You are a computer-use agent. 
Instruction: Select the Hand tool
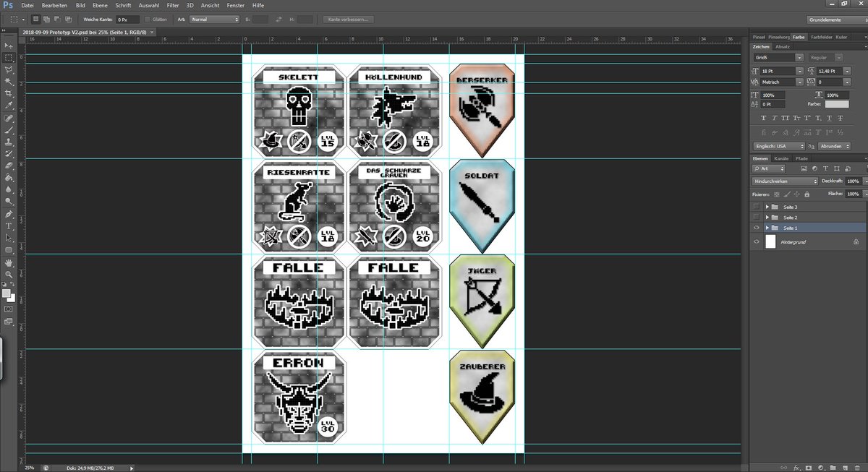click(9, 262)
